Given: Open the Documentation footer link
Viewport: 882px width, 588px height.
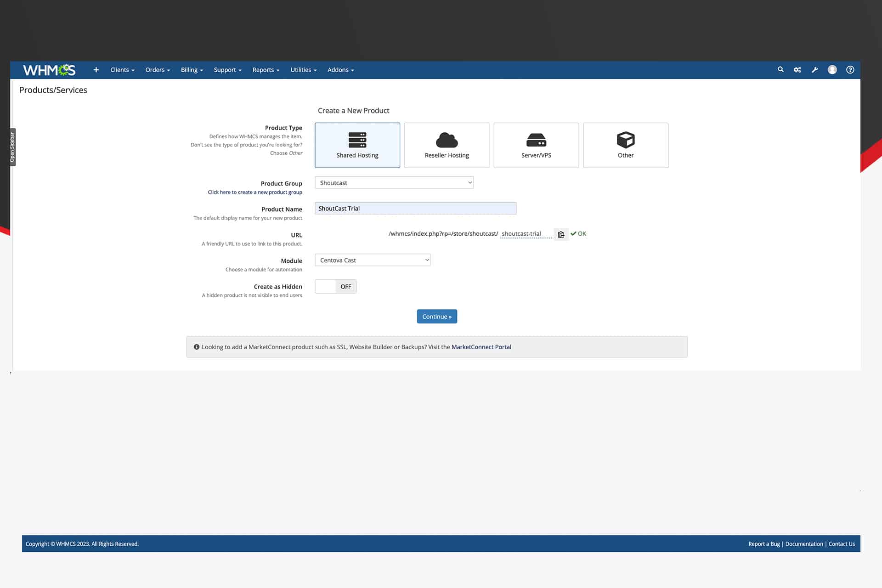Looking at the screenshot, I should 804,544.
